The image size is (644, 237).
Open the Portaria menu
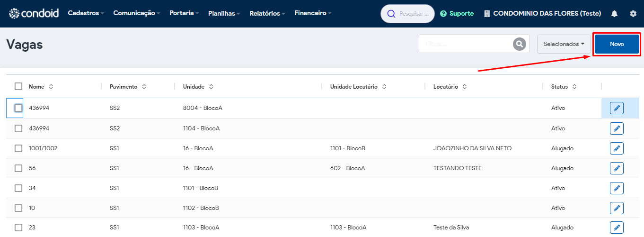(x=184, y=13)
